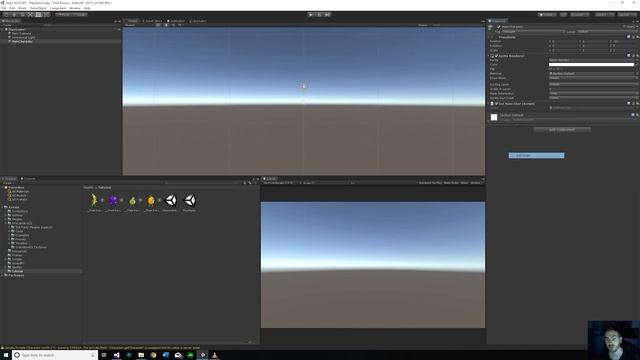Open the Tag dropdown in Inspector
640x360 pixels.
tap(533, 31)
